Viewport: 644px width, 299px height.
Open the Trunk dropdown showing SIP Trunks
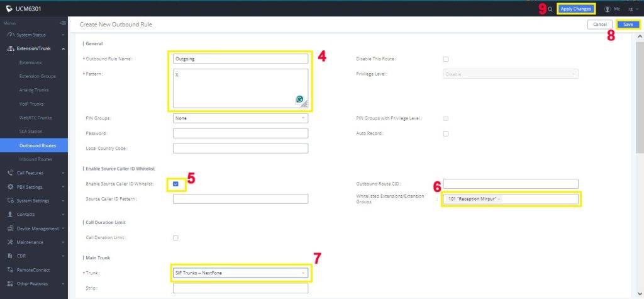tap(240, 273)
